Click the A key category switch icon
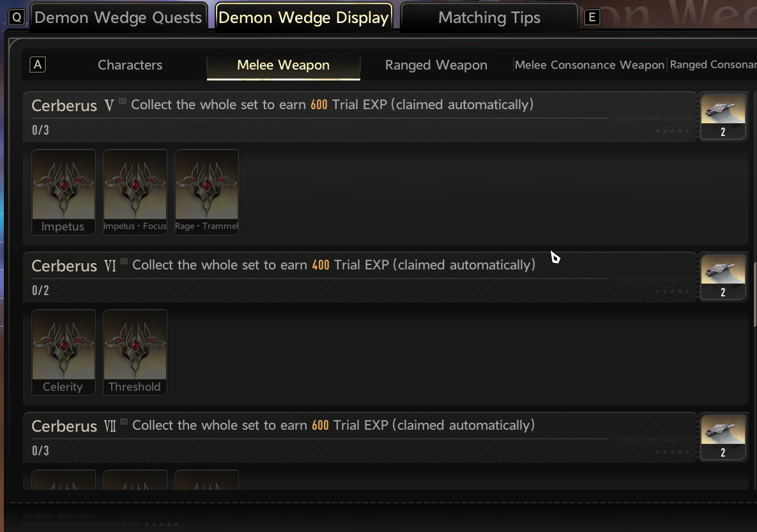 click(x=38, y=65)
